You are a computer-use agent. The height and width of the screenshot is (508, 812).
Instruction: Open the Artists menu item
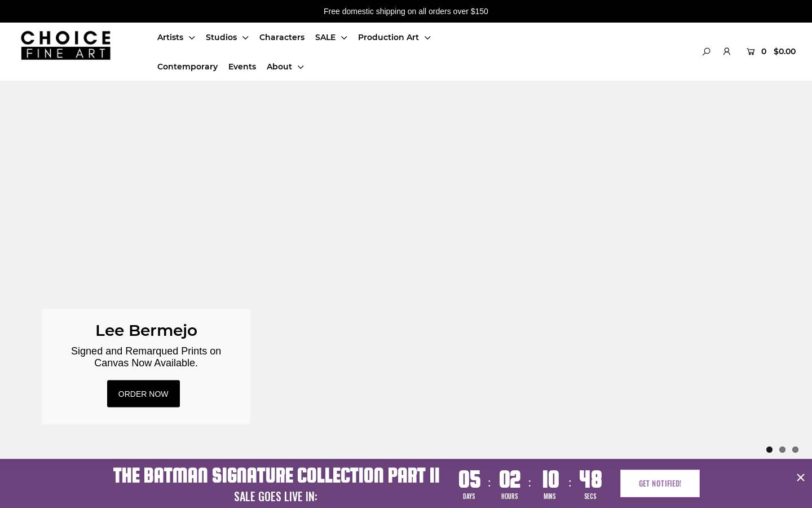tap(170, 37)
